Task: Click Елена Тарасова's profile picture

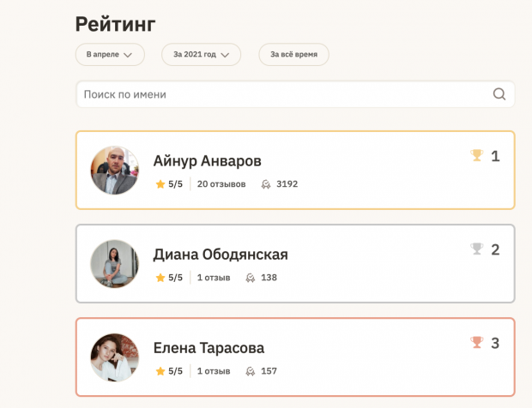Action: pos(114,357)
